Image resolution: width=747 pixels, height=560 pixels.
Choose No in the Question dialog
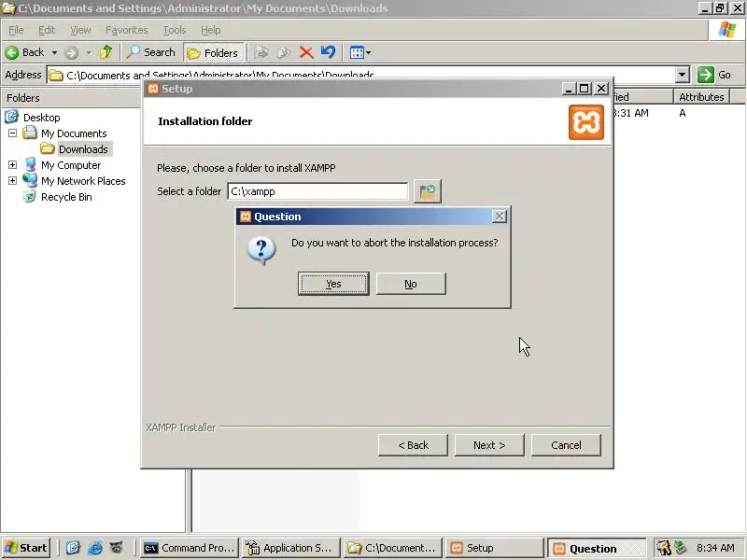tap(411, 284)
